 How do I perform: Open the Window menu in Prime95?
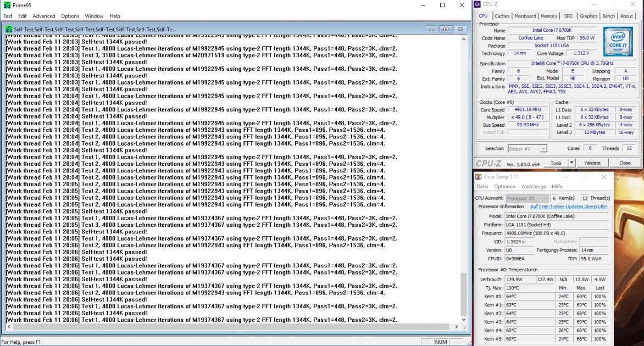point(94,16)
